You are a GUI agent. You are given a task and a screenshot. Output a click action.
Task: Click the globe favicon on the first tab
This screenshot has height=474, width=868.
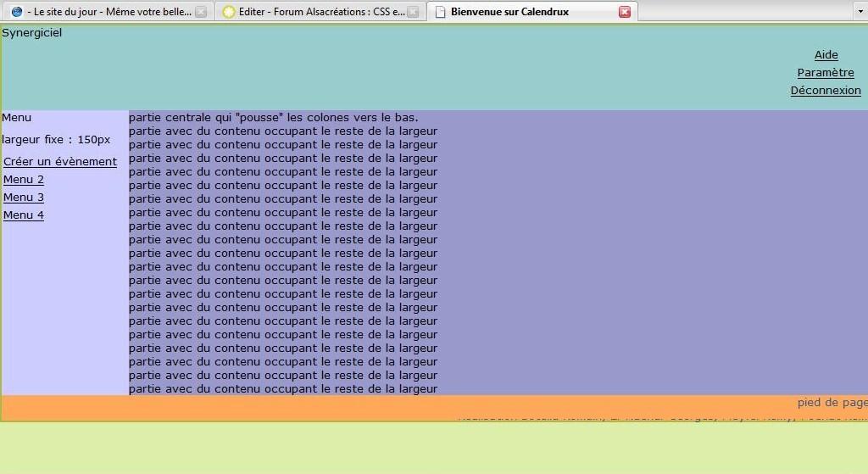(x=17, y=12)
